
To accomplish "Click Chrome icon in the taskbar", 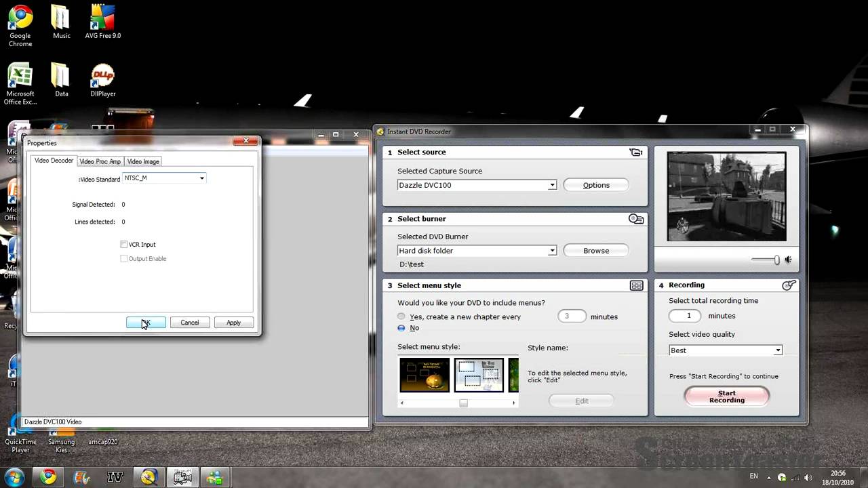I will pos(48,477).
